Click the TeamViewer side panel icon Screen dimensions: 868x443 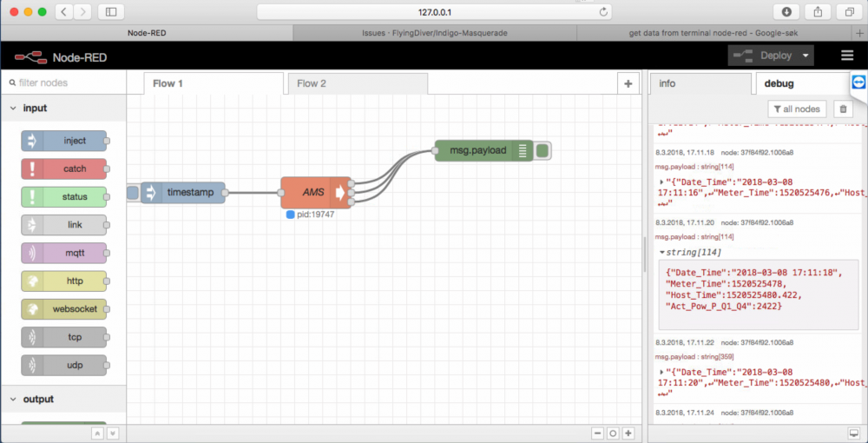[x=858, y=83]
